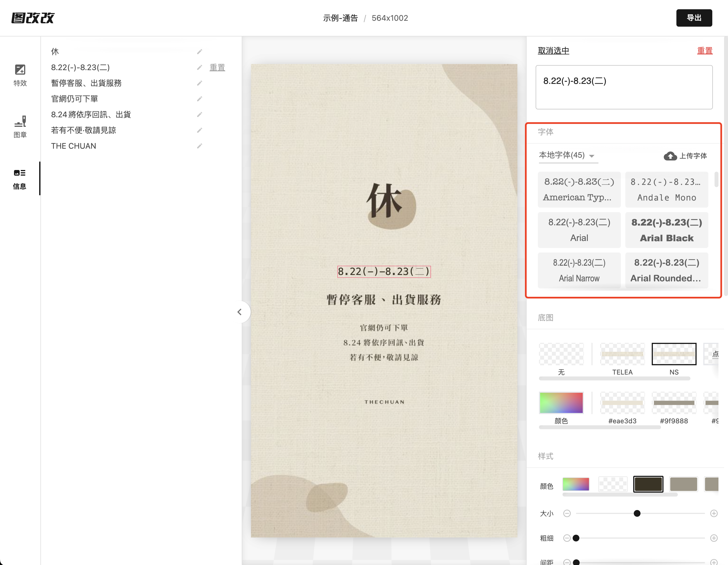The image size is (728, 565).
Task: Pick the #9f9888 background color swatch
Action: tap(674, 403)
